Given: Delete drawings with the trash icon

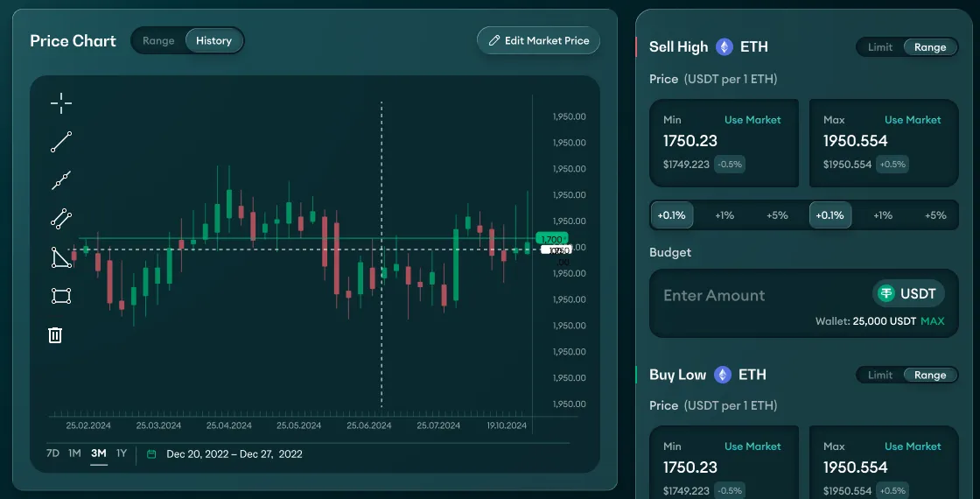Looking at the screenshot, I should (55, 335).
